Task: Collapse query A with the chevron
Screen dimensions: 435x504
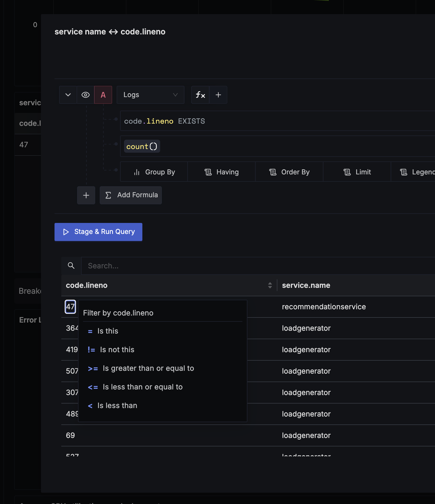Action: click(x=68, y=95)
